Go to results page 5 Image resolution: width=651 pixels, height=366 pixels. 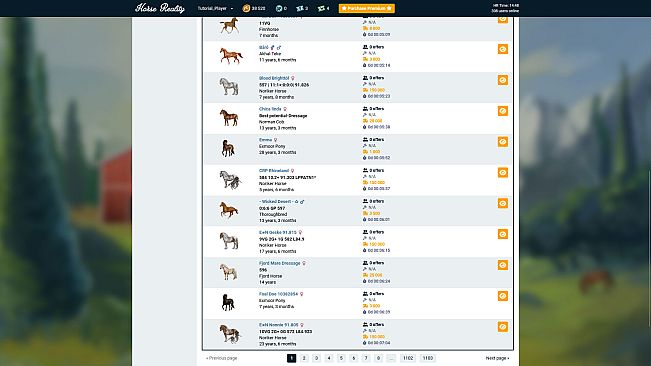tap(341, 358)
